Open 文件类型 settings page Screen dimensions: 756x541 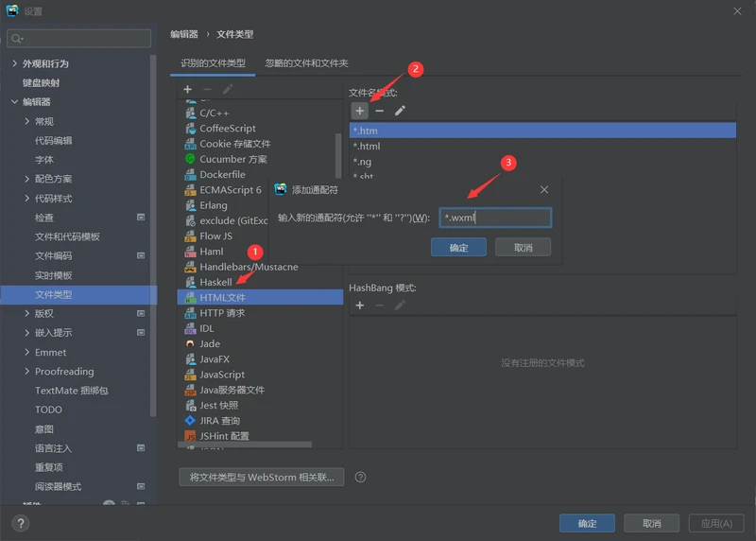click(78, 294)
